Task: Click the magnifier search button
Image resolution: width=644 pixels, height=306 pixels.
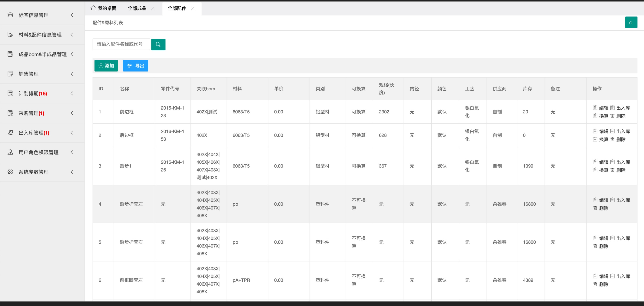Action: [158, 44]
